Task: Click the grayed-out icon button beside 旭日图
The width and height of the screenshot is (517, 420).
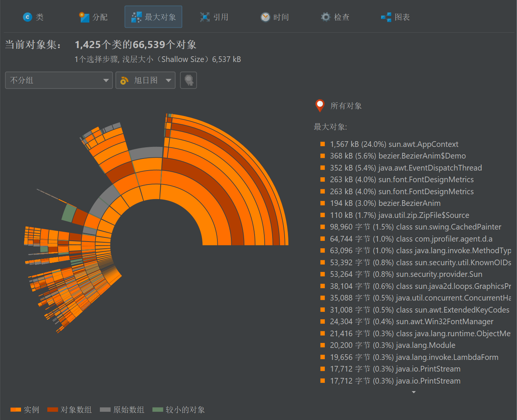Action: (x=188, y=80)
